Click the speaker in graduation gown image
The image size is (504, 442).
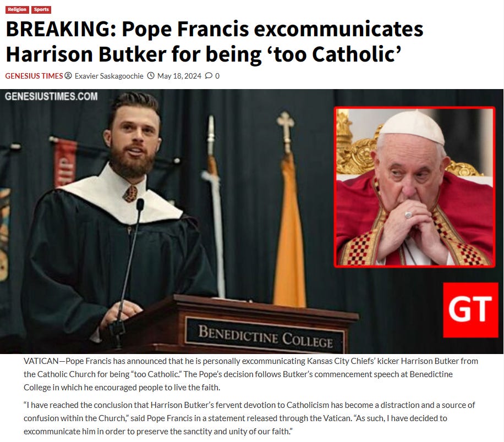(x=106, y=222)
